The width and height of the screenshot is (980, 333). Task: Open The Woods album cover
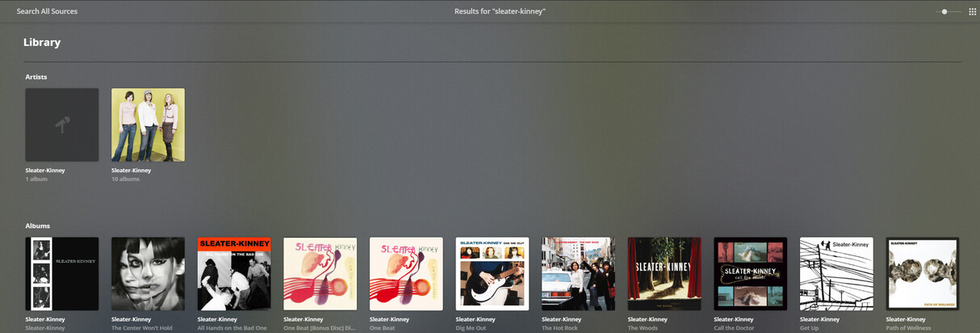pyautogui.click(x=664, y=274)
